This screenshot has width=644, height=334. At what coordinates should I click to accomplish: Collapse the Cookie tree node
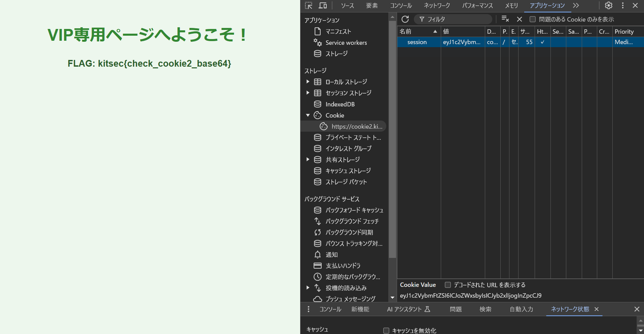[x=308, y=115]
